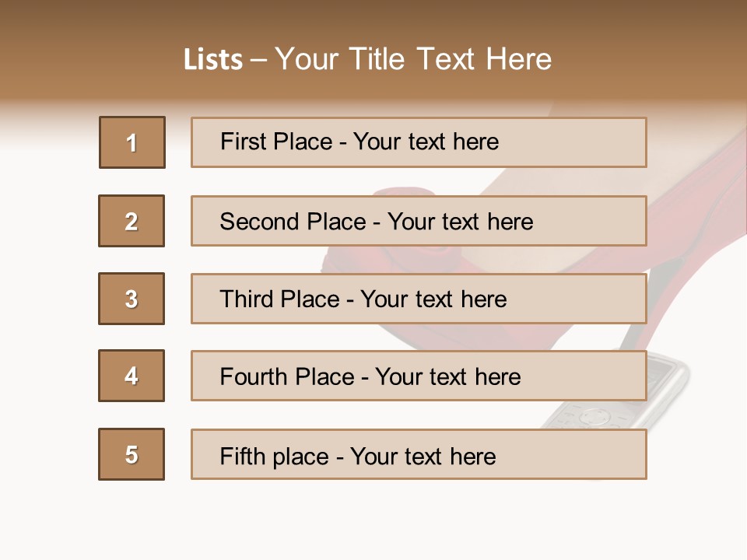Click the words "Your text here" in First Place
Viewport: 747px width, 560px height.
426,142
